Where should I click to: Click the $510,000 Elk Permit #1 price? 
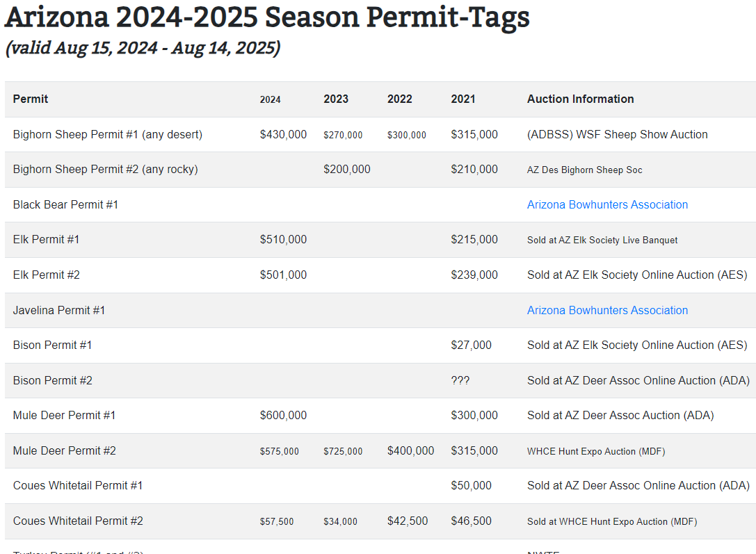(x=283, y=239)
